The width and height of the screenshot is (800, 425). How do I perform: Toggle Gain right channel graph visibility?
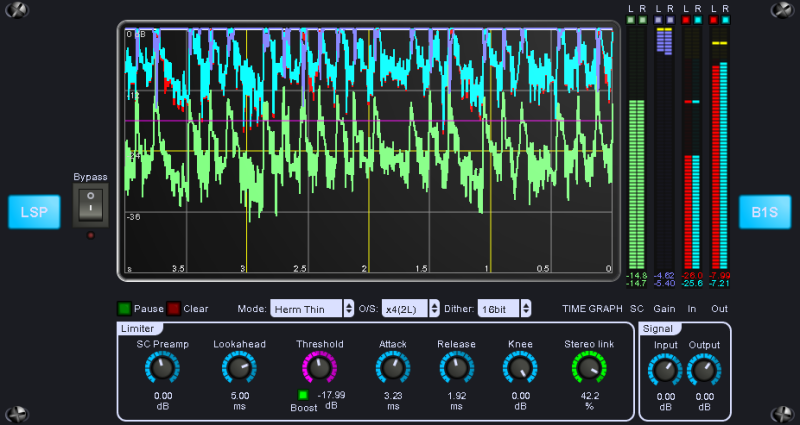click(669, 20)
